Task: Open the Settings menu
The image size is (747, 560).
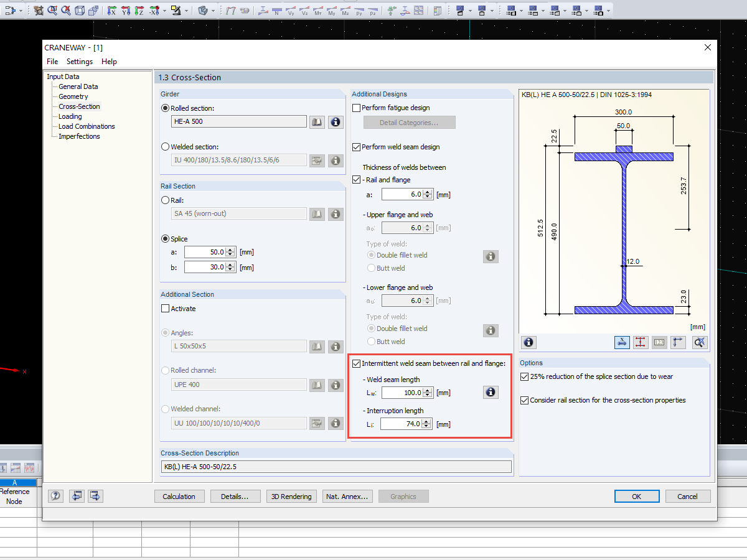Action: pyautogui.click(x=80, y=62)
